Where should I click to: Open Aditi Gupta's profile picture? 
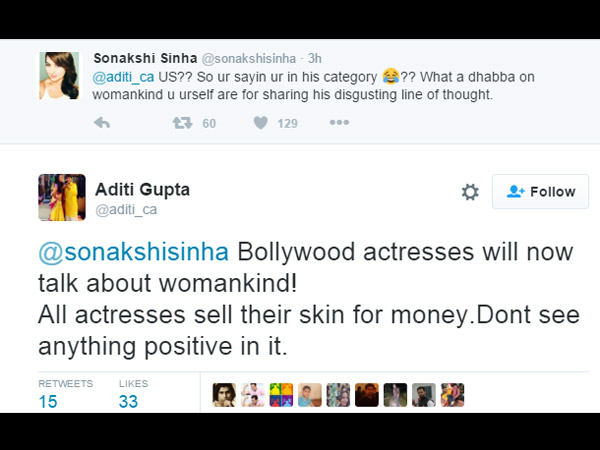pos(61,197)
